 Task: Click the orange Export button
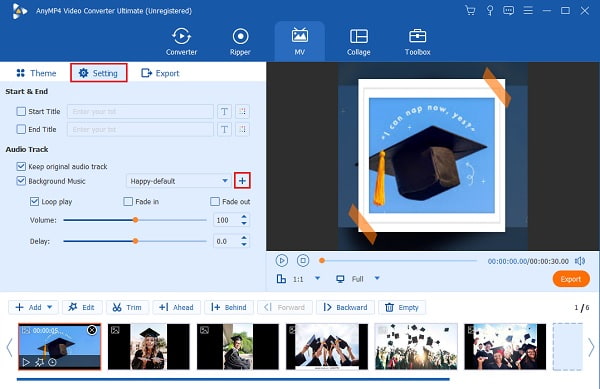571,279
